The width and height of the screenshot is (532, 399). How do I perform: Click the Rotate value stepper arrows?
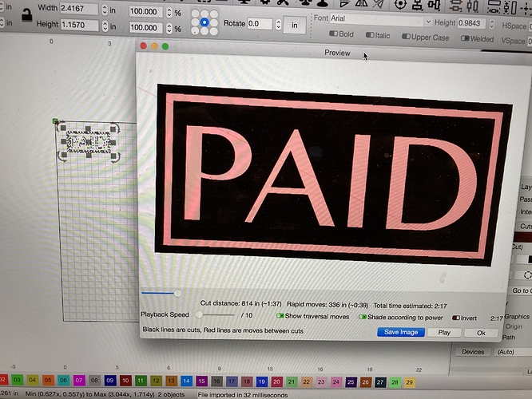pos(278,25)
